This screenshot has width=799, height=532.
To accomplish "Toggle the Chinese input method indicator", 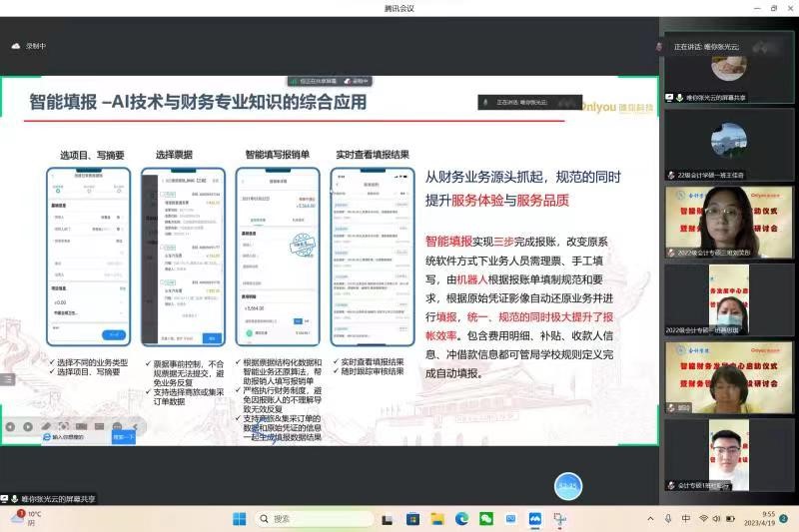I will coord(686,519).
